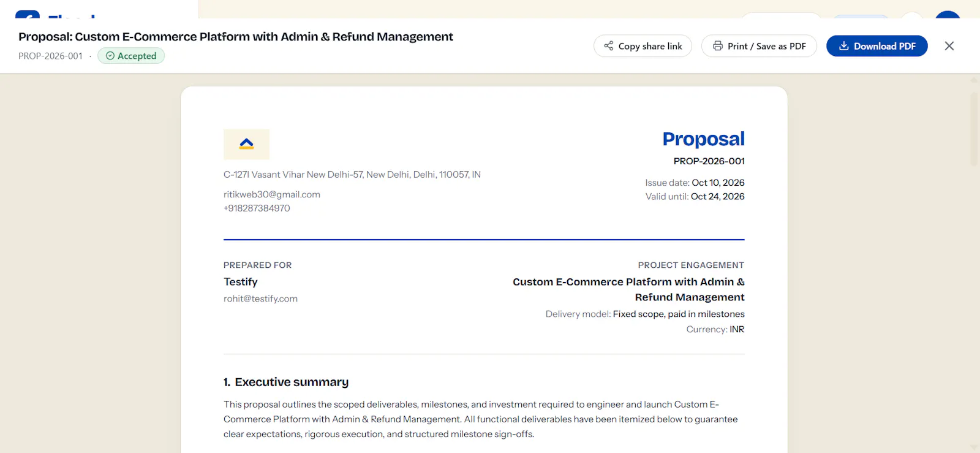The height and width of the screenshot is (453, 980).
Task: Close the proposal preview dialog
Action: (x=949, y=46)
